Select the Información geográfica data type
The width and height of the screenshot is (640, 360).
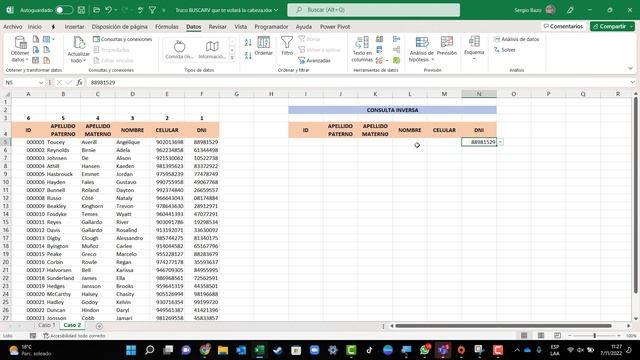pos(212,49)
